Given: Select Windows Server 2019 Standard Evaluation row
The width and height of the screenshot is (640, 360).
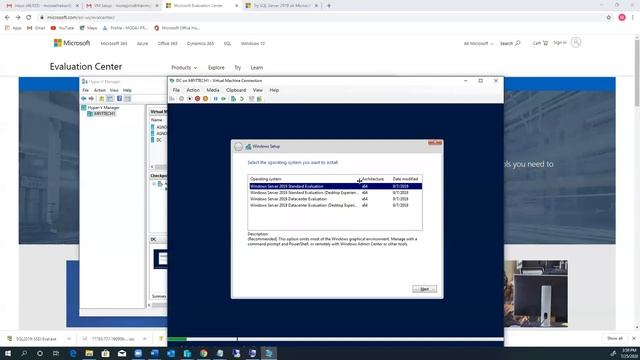Looking at the screenshot, I should (x=336, y=186).
